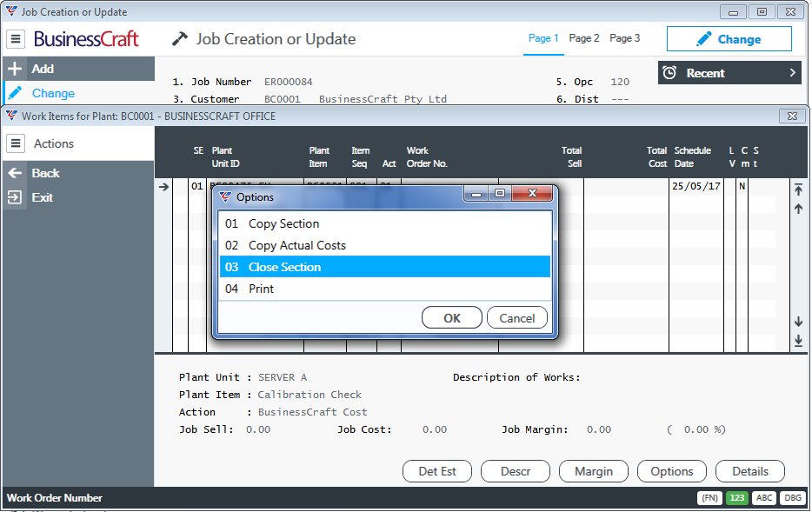Viewport: 812px width, 512px height.
Task: Click the Work Order No. column header
Action: (427, 156)
